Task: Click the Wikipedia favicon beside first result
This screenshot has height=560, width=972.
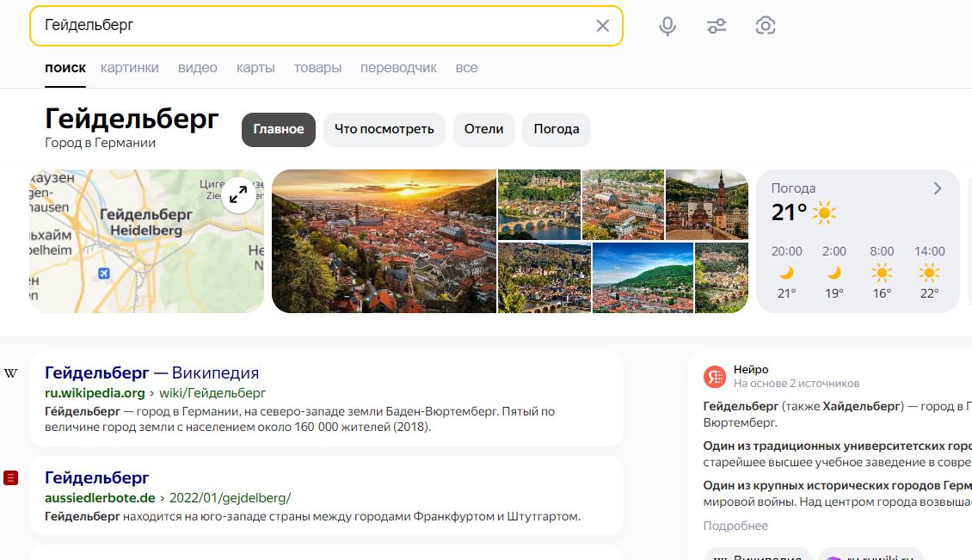Action: point(10,373)
